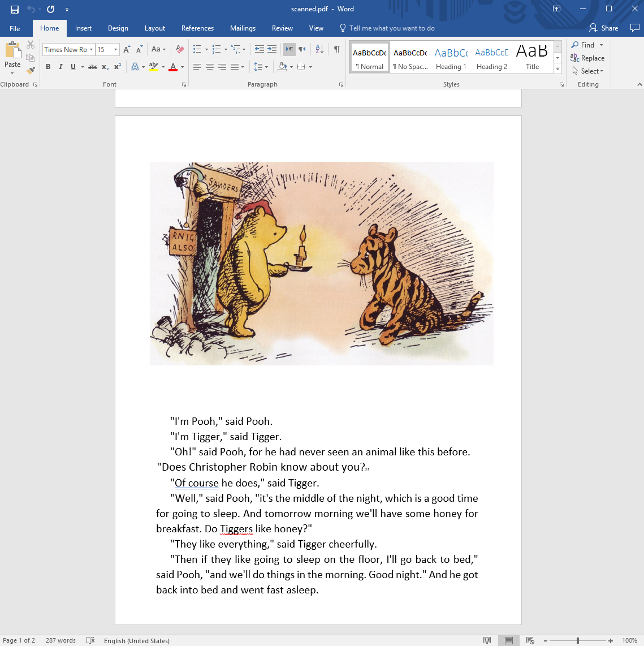Click the zoom out minus icon
The width and height of the screenshot is (644, 646).
click(x=546, y=641)
